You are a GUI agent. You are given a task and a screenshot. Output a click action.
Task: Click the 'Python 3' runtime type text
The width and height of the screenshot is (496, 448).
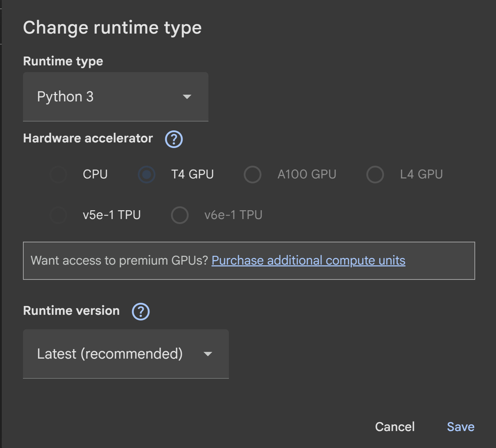(65, 97)
